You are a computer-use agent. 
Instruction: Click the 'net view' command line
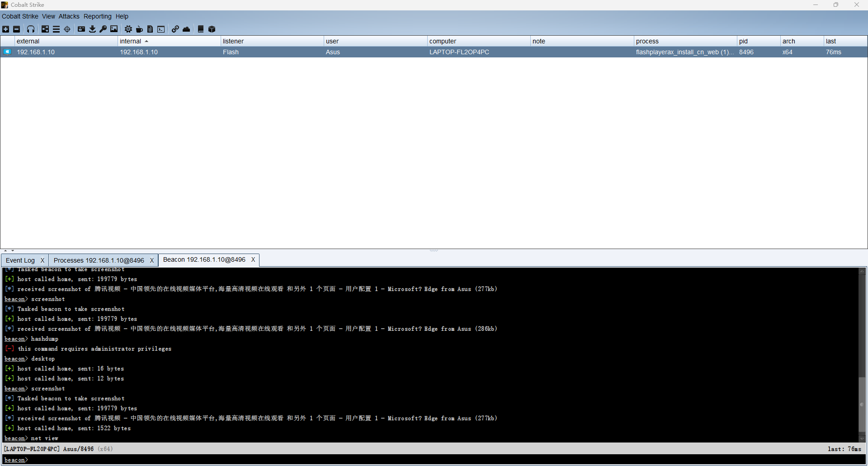tap(32, 438)
